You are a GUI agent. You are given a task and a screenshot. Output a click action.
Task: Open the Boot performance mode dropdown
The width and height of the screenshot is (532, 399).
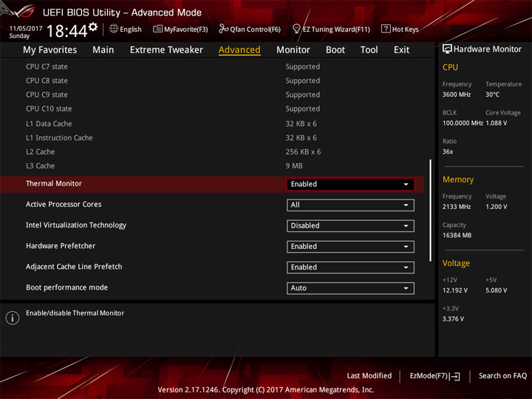click(x=350, y=288)
